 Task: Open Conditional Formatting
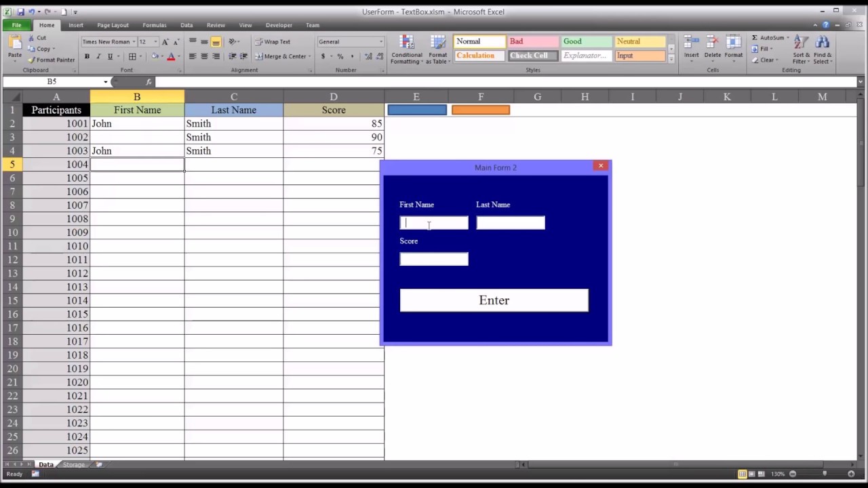click(x=407, y=49)
